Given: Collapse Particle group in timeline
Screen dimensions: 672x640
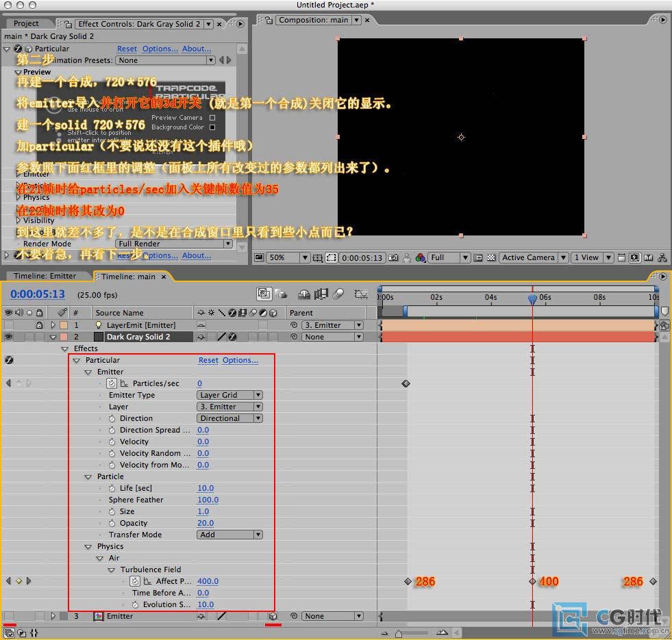Looking at the screenshot, I should pos(88,477).
